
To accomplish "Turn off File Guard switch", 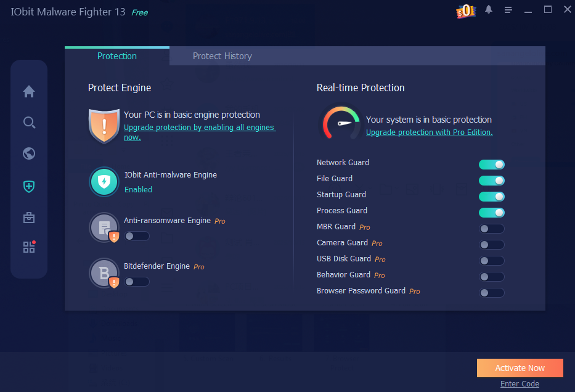I will tap(492, 181).
